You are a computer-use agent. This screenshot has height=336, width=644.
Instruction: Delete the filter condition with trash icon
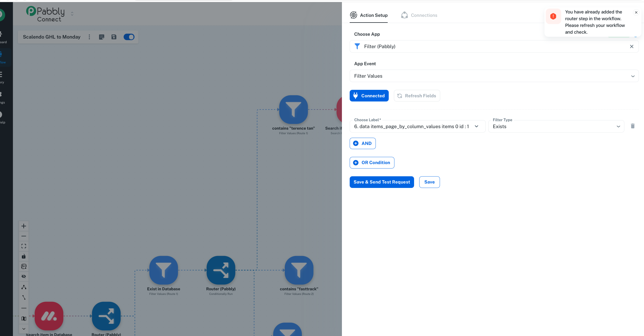[x=633, y=126]
